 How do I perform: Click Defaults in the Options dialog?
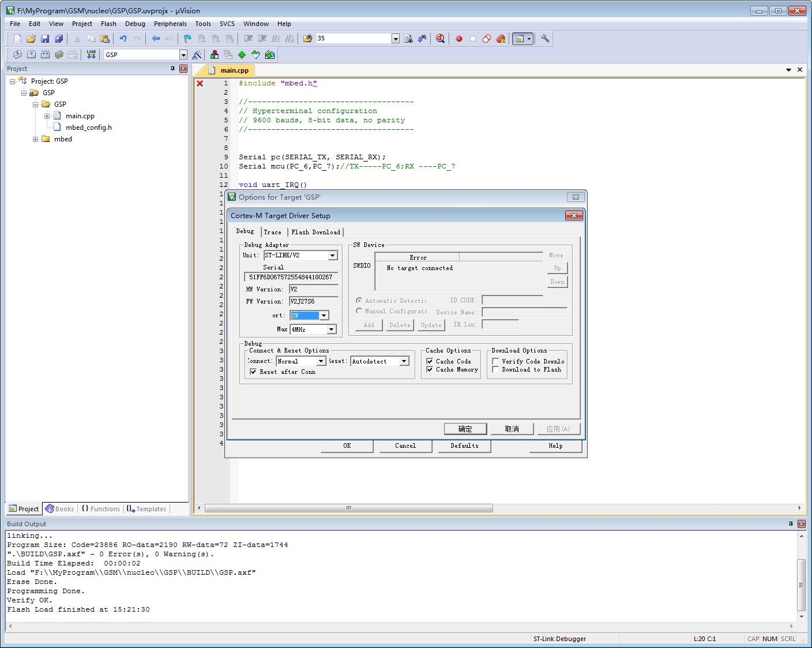coord(465,445)
